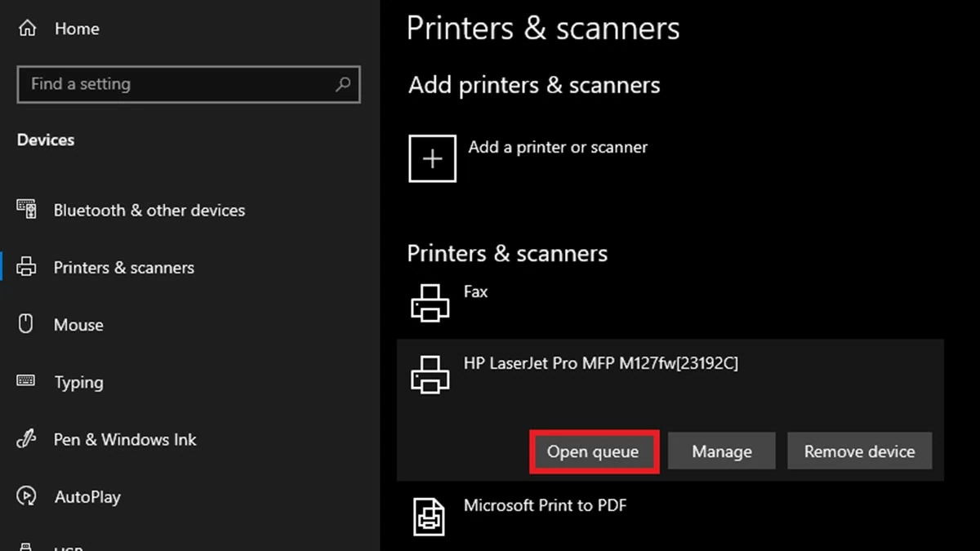Click the Microsoft Print to PDF icon
Viewport: 980px width, 551px height.
click(430, 516)
